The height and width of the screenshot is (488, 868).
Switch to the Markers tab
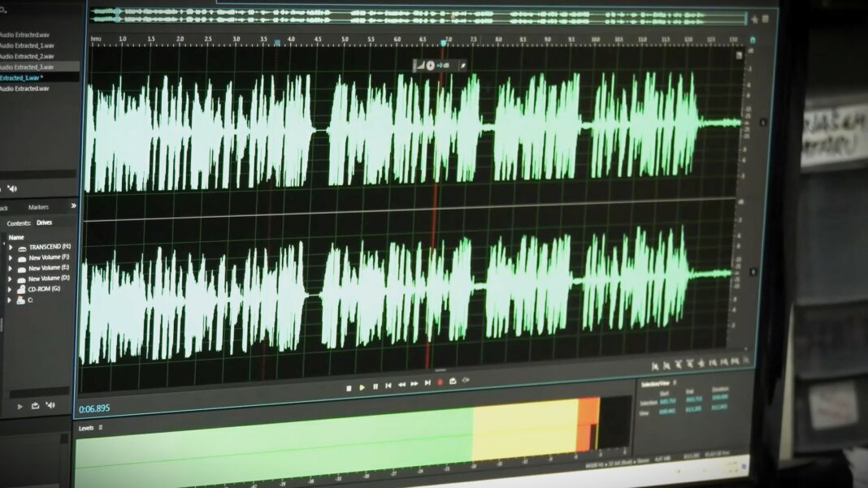(x=38, y=207)
